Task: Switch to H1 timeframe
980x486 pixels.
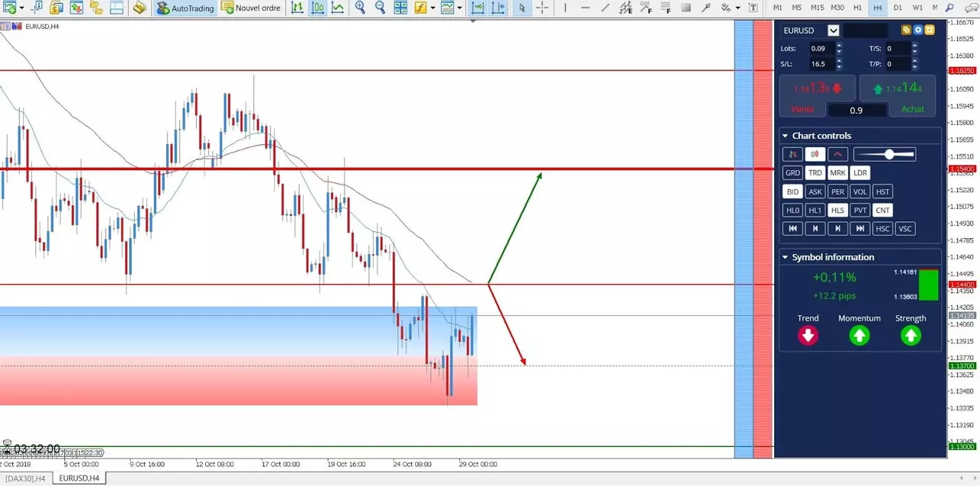Action: (857, 8)
